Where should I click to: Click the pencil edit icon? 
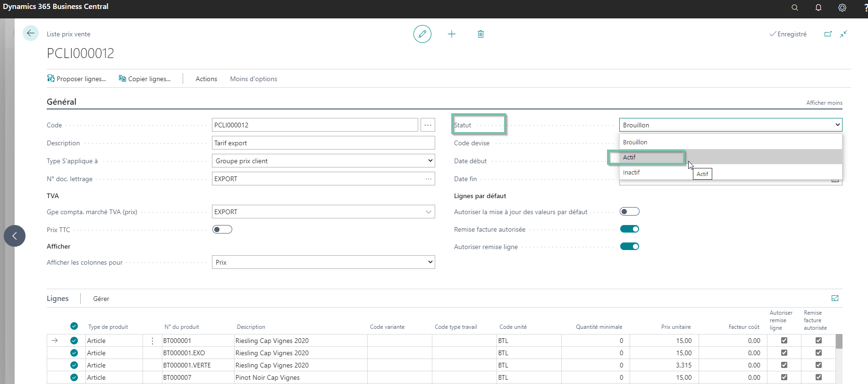coord(422,34)
